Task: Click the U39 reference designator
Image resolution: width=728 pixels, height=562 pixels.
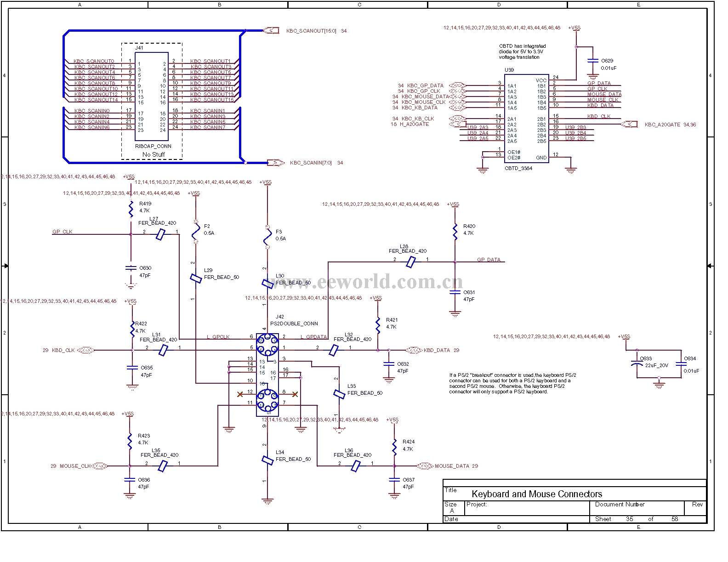Action: pyautogui.click(x=509, y=70)
